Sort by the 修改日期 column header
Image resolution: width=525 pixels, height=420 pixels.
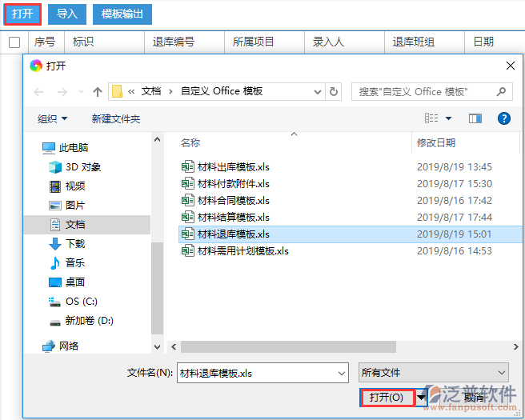pyautogui.click(x=436, y=143)
